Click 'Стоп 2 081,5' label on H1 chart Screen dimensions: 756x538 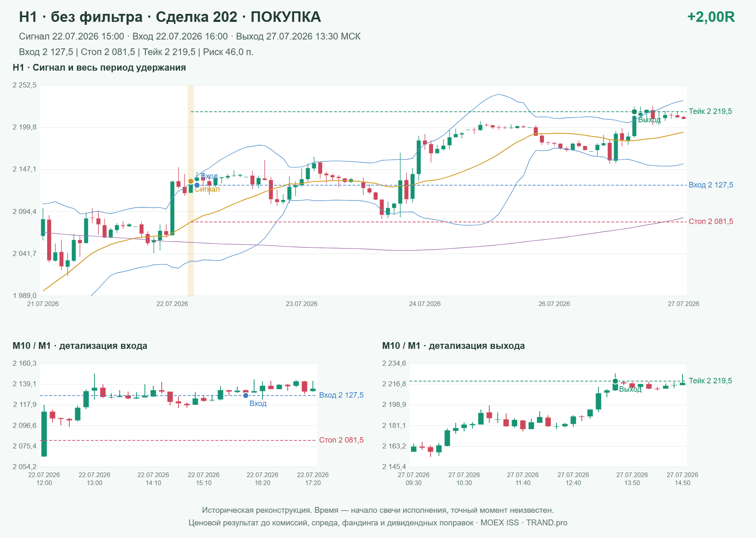pos(711,222)
